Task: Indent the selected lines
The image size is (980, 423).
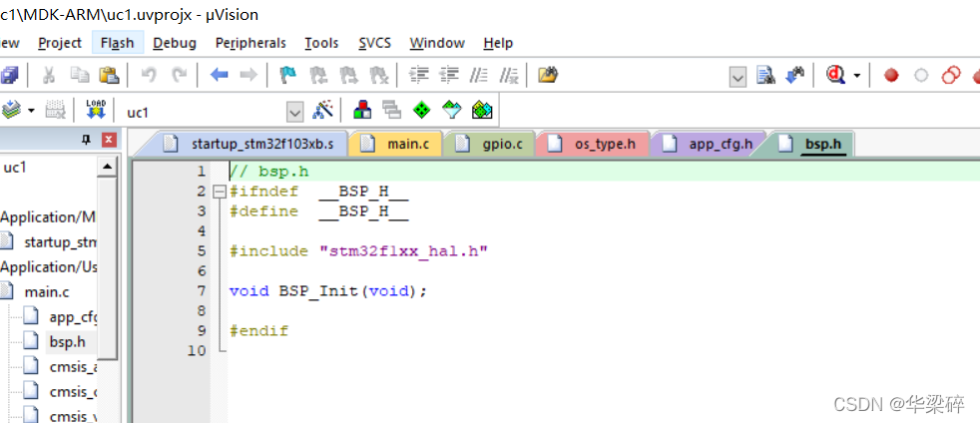Action: click(x=419, y=76)
